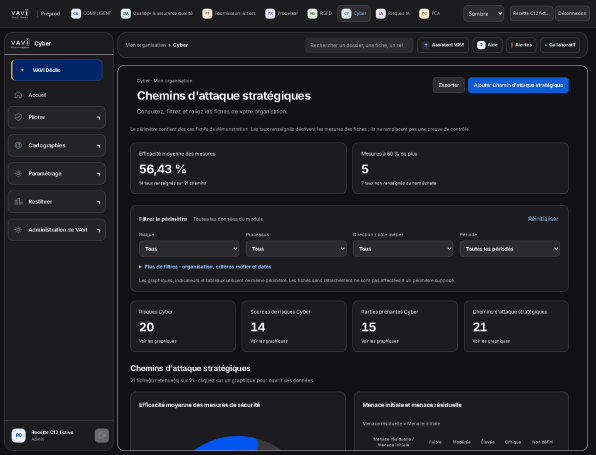The width and height of the screenshot is (596, 455).
Task: Go to the RGPD module
Action: 320,13
